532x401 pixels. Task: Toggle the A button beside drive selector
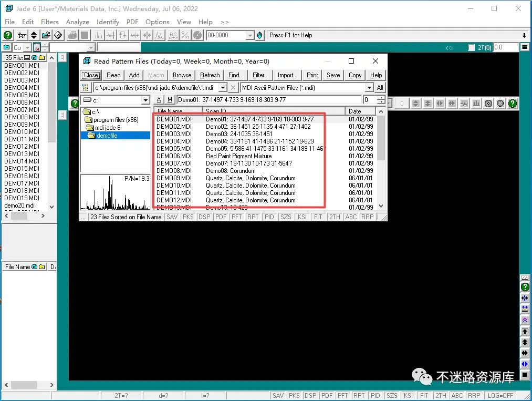[159, 100]
